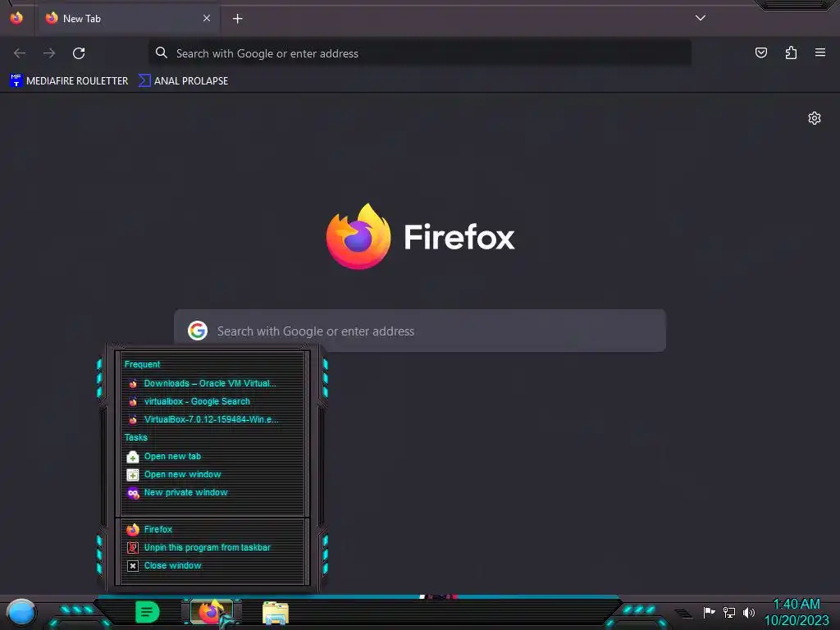Click the Tasks header in jump list
This screenshot has width=840, height=630.
pos(135,438)
